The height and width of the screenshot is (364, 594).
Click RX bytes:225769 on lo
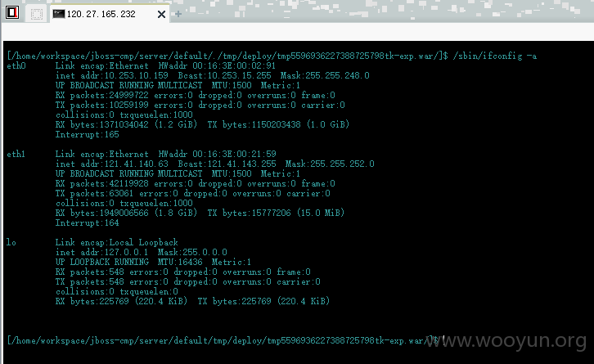pos(92,301)
